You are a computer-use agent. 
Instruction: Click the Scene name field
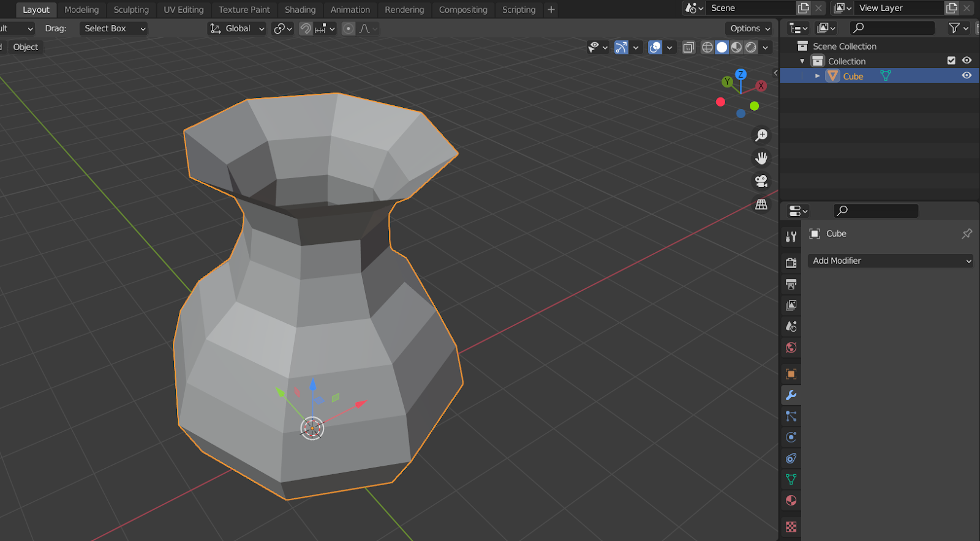(750, 8)
